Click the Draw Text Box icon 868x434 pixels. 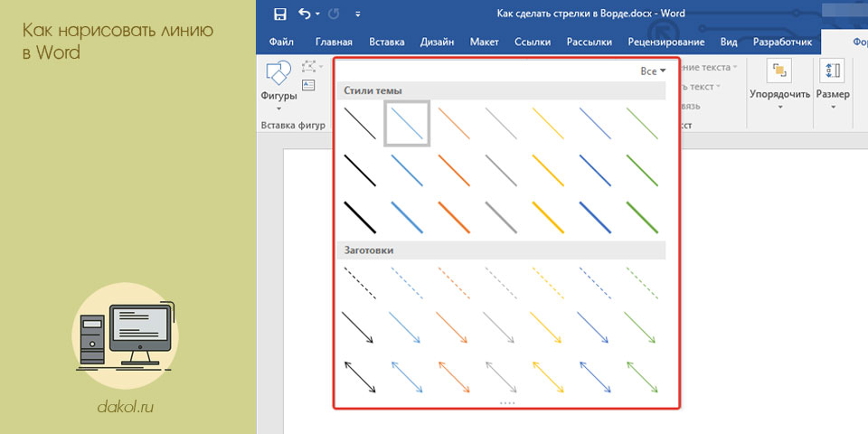[308, 85]
